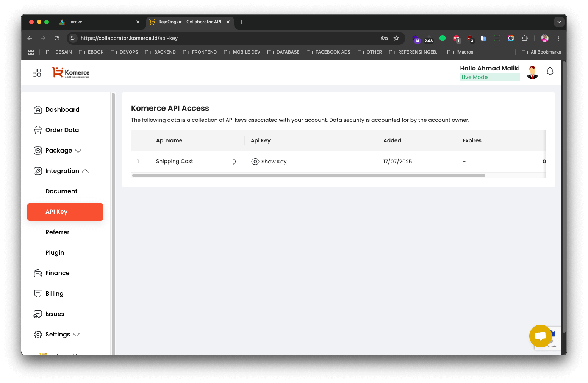Expand the Shipping Cost row arrow

234,162
